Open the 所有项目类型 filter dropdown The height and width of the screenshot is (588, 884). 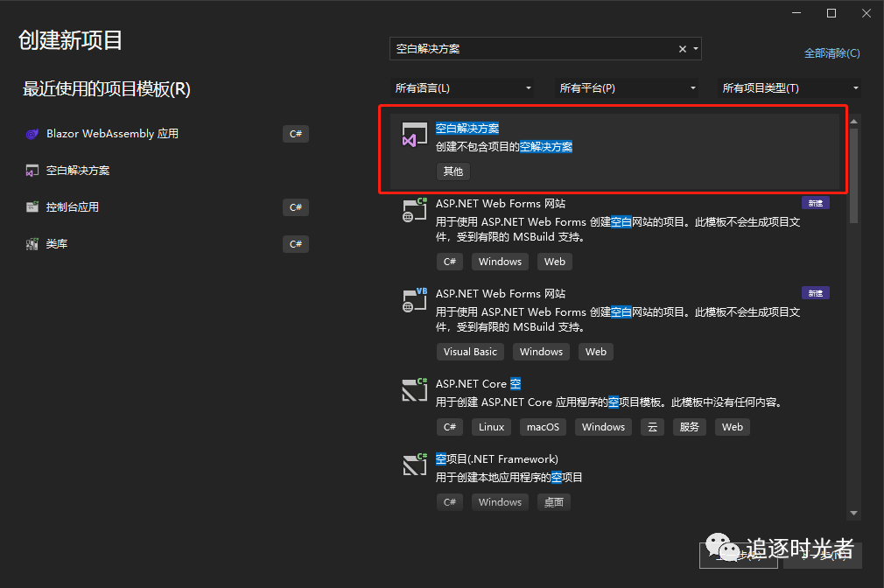coord(790,88)
